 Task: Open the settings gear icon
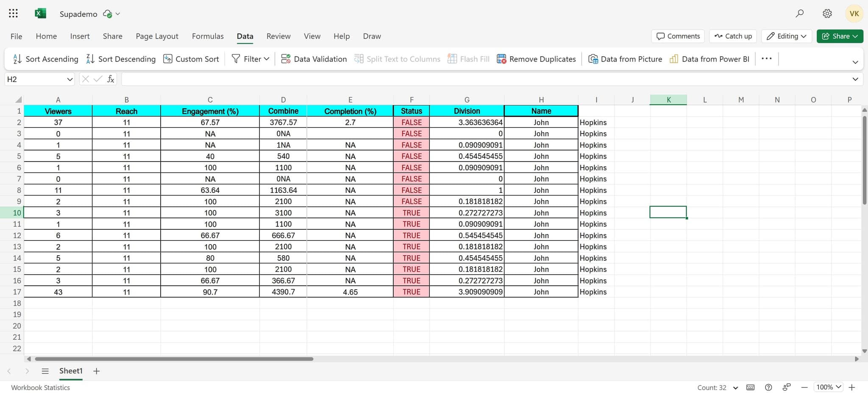pyautogui.click(x=827, y=14)
